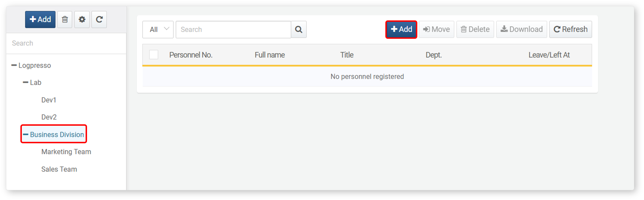
Task: Collapse the Logpresso tree node
Action: [14, 65]
